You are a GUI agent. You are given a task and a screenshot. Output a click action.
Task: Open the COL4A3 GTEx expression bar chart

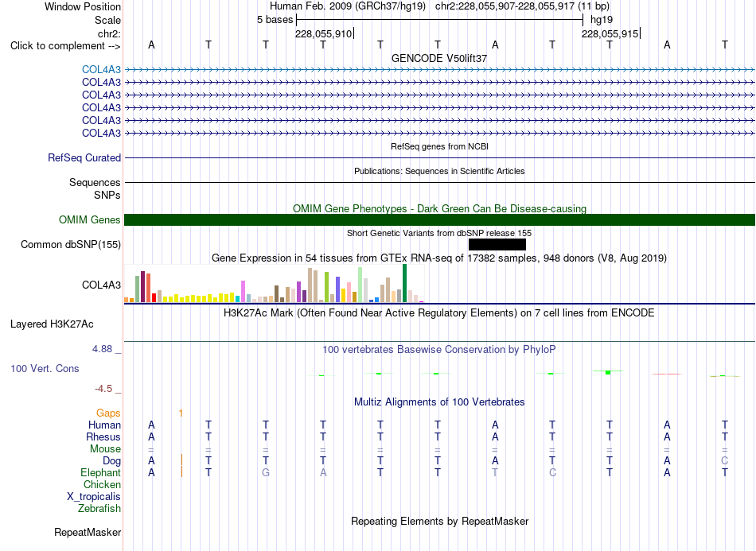point(274,283)
